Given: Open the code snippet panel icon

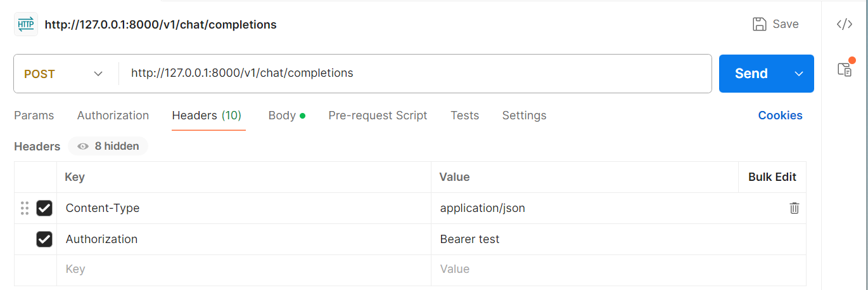Looking at the screenshot, I should (x=845, y=24).
